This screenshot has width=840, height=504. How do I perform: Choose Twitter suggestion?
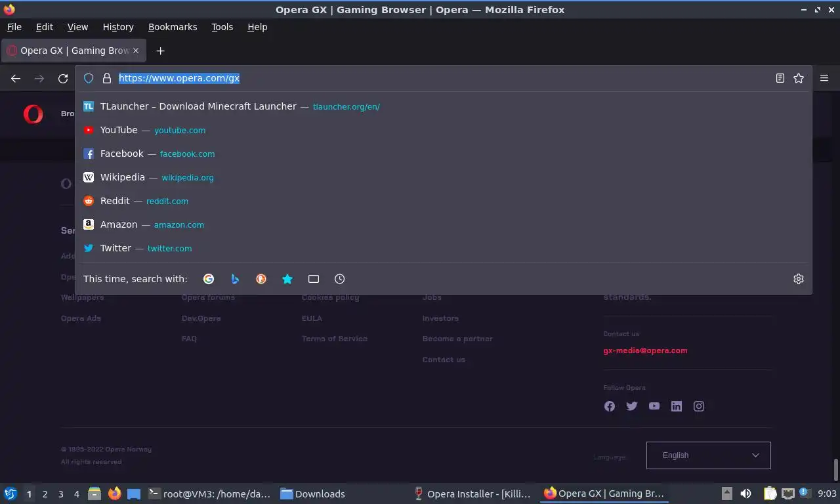coord(444,248)
